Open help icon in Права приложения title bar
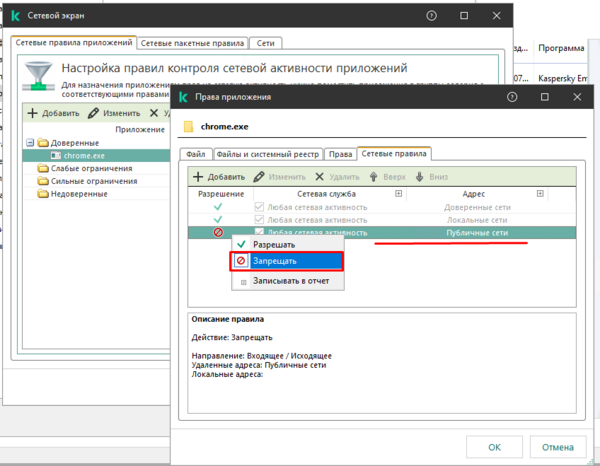600x466 pixels. click(511, 98)
